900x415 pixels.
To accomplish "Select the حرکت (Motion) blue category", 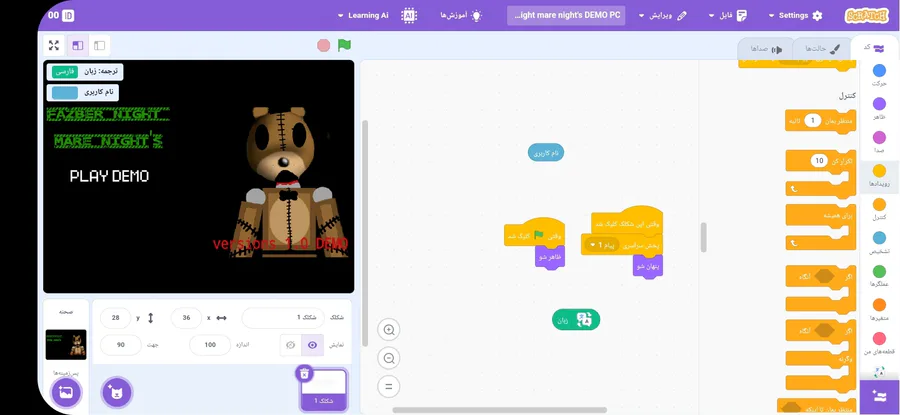I will [x=879, y=75].
